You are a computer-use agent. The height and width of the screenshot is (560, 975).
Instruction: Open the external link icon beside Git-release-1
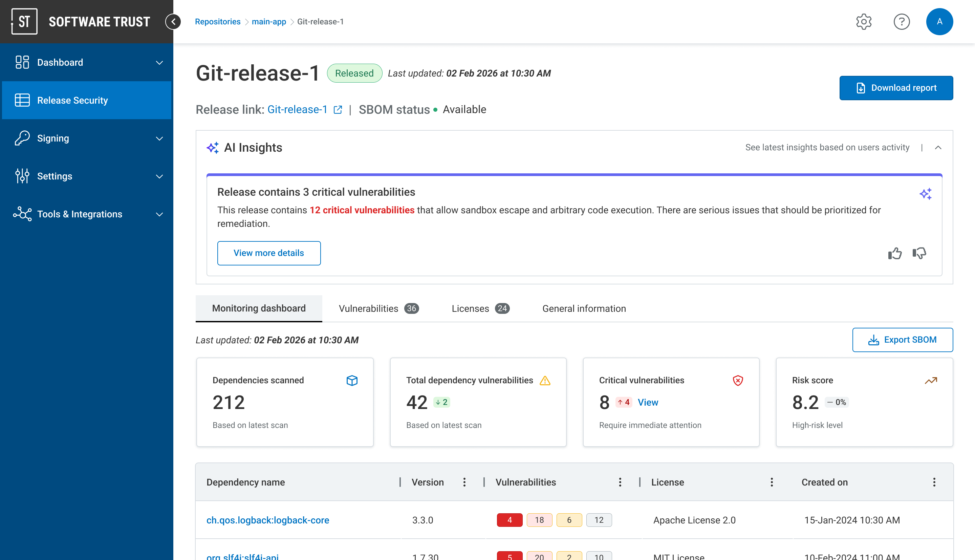pos(338,110)
